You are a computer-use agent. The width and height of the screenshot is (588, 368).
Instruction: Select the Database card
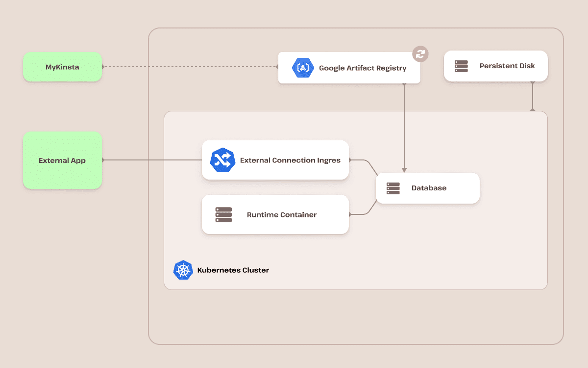tap(427, 188)
